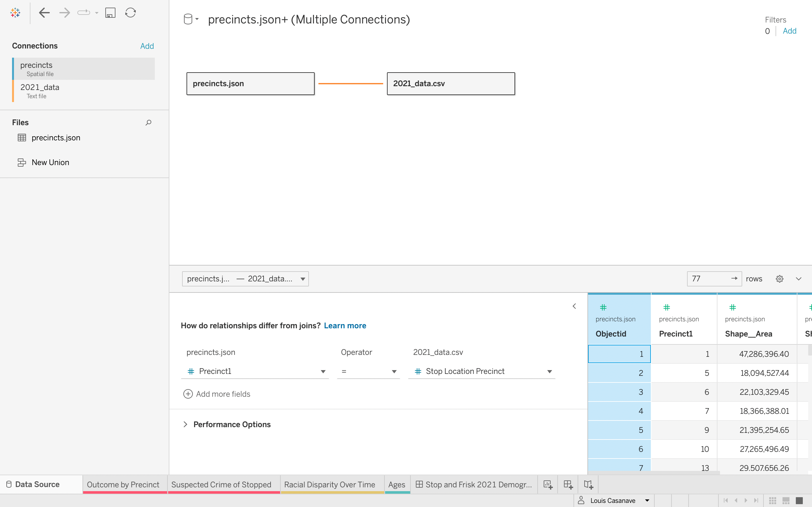Click the rows count input field
This screenshot has height=507, width=812.
(x=708, y=279)
